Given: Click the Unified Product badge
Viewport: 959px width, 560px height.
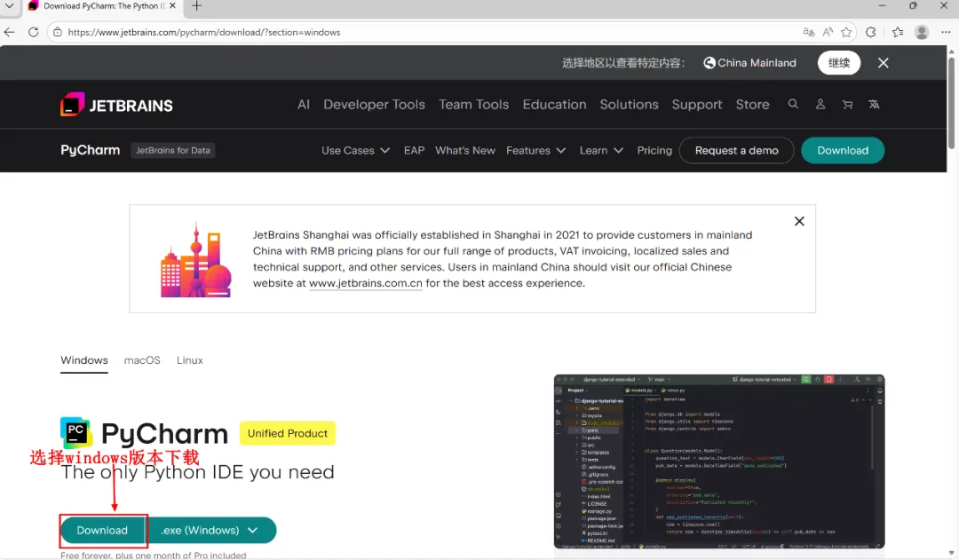Looking at the screenshot, I should click(x=288, y=433).
